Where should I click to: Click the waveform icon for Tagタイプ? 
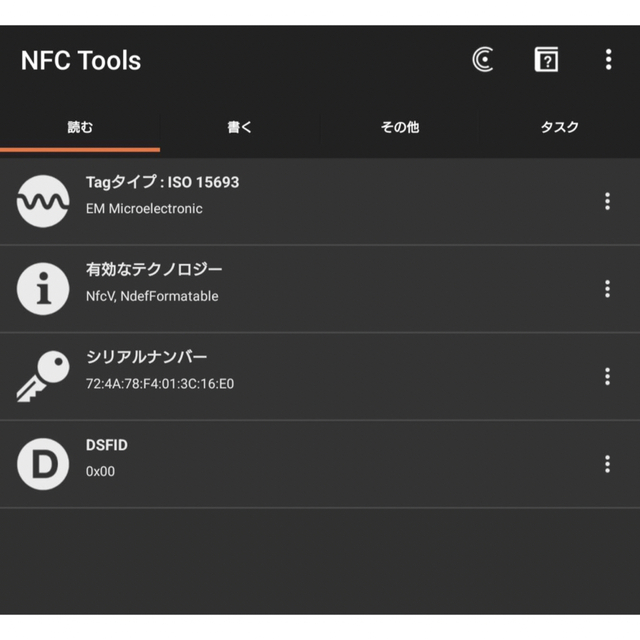(43, 201)
